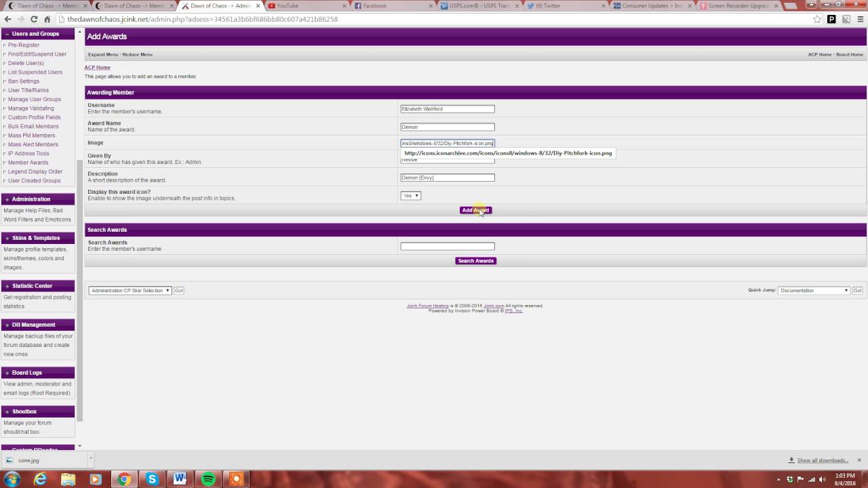The image size is (868, 488).
Task: Click the Search Awards button
Action: tap(475, 261)
